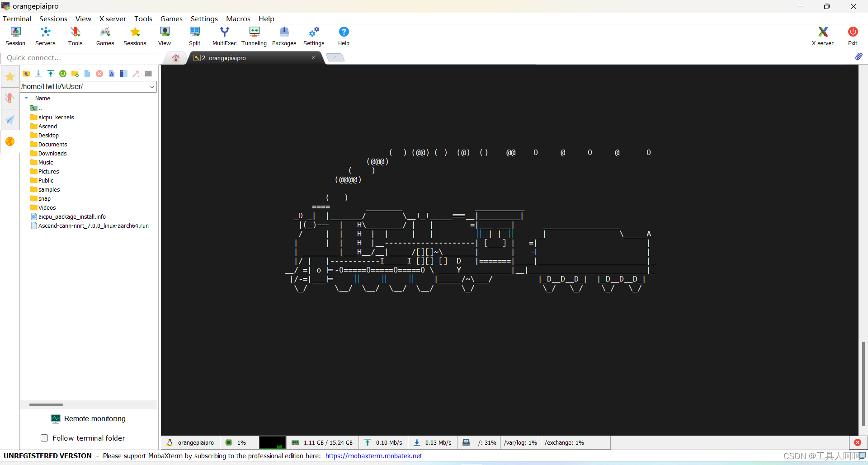Open the Games menu
868x465 pixels.
pos(171,19)
